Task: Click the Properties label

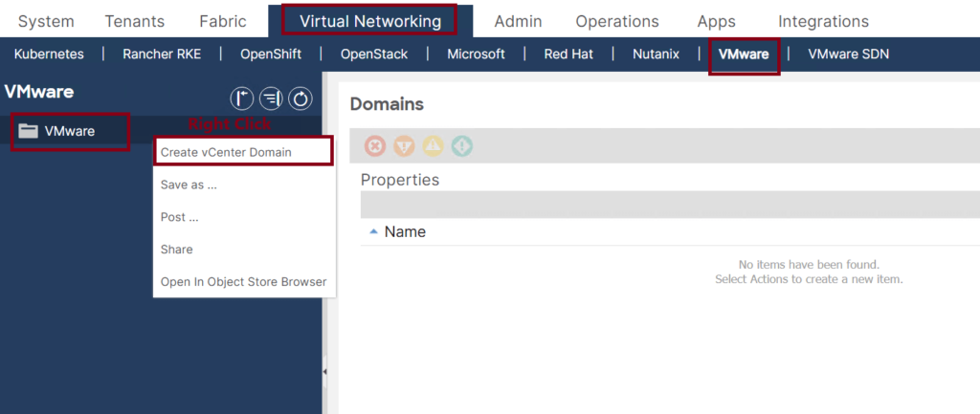Action: tap(400, 181)
